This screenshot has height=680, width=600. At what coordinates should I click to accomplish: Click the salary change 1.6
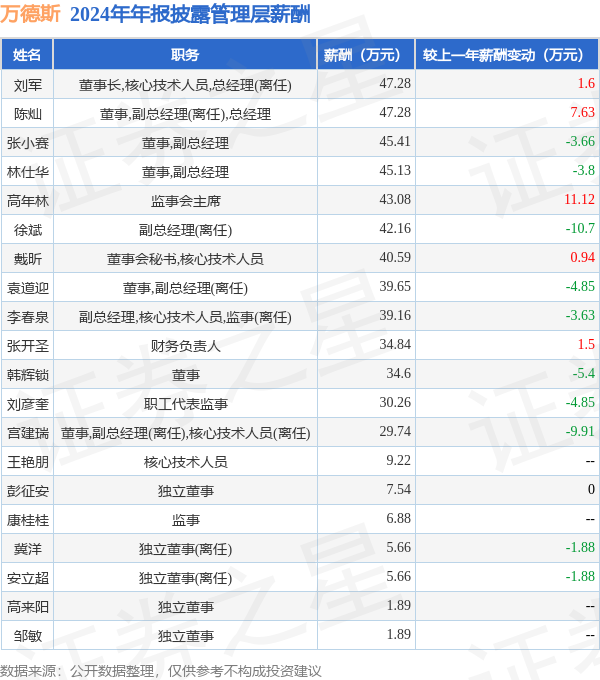[586, 83]
